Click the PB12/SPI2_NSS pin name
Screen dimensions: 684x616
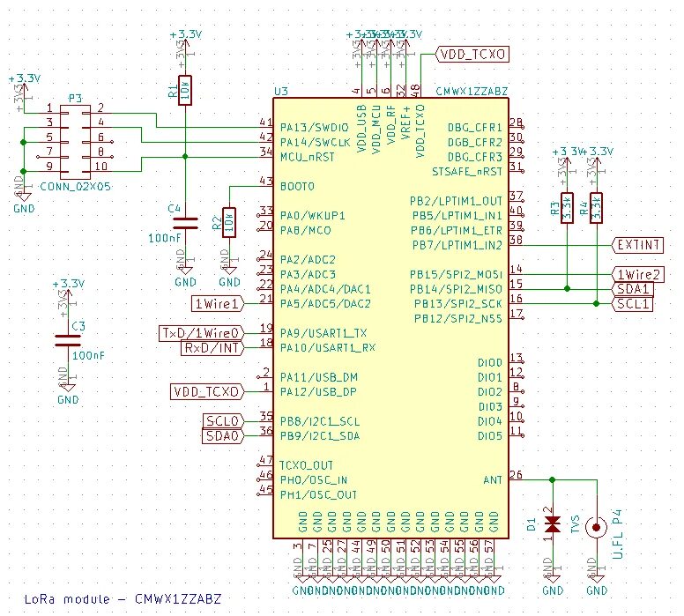pyautogui.click(x=458, y=318)
